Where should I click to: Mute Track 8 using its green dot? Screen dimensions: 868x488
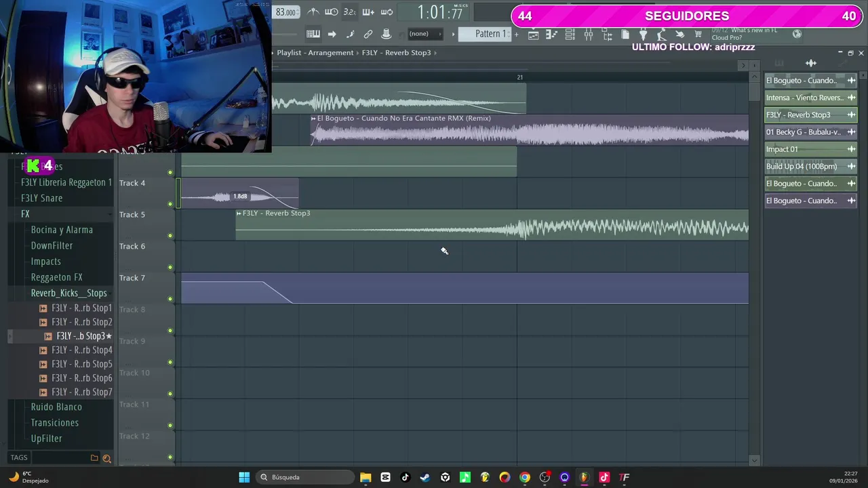[x=170, y=331]
